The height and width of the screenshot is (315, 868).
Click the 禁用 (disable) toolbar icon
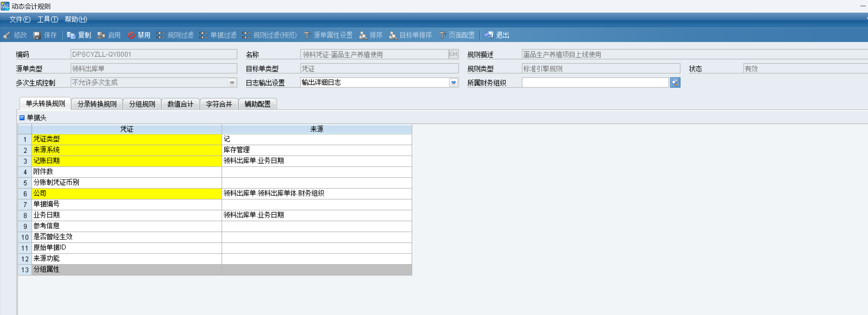tap(131, 35)
